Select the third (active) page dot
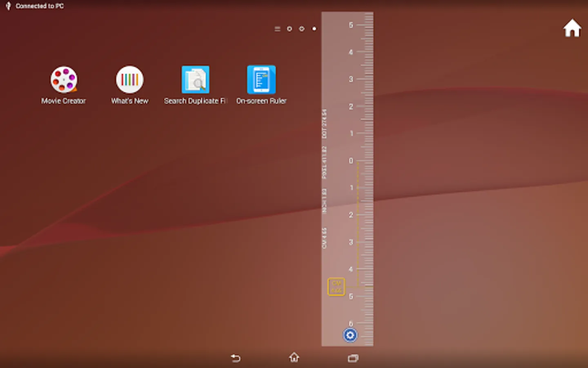 (x=314, y=29)
